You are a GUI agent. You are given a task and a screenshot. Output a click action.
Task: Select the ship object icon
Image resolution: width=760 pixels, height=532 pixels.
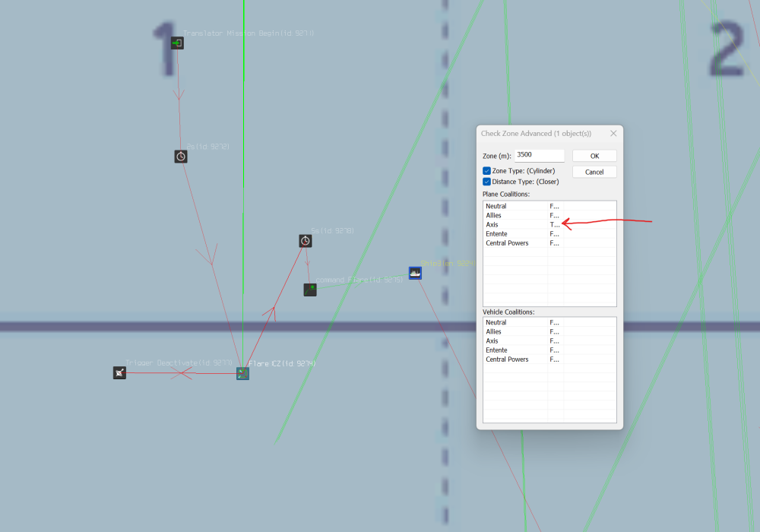point(415,272)
